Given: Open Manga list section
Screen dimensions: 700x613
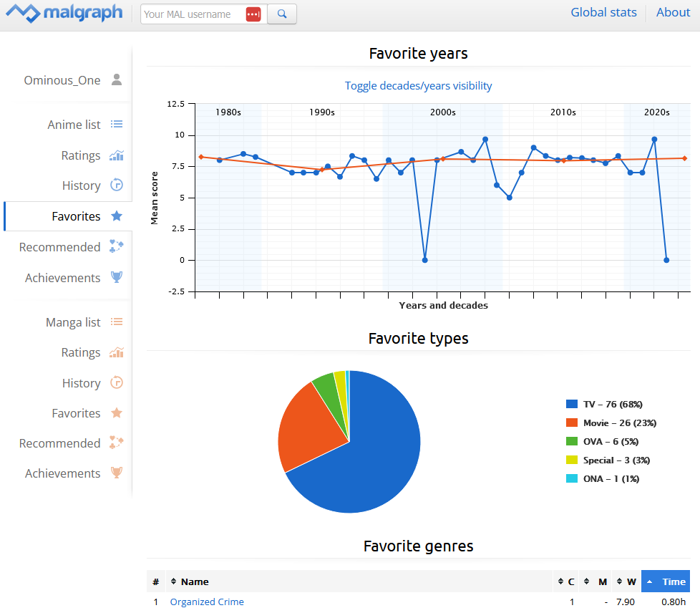Looking at the screenshot, I should [x=73, y=322].
